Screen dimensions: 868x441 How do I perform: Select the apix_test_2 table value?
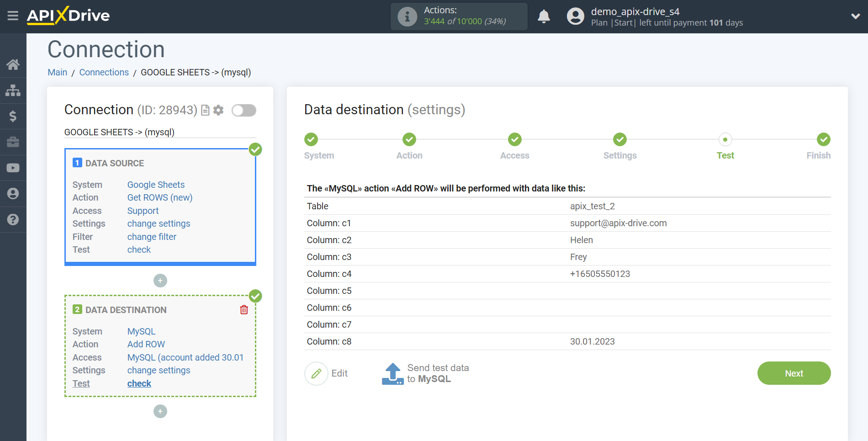tap(592, 206)
